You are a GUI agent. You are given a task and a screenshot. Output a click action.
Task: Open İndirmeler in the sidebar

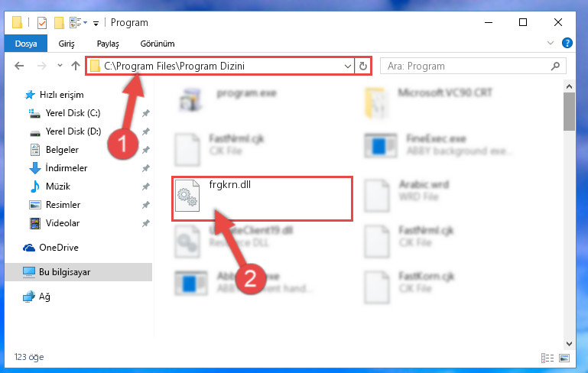(66, 168)
